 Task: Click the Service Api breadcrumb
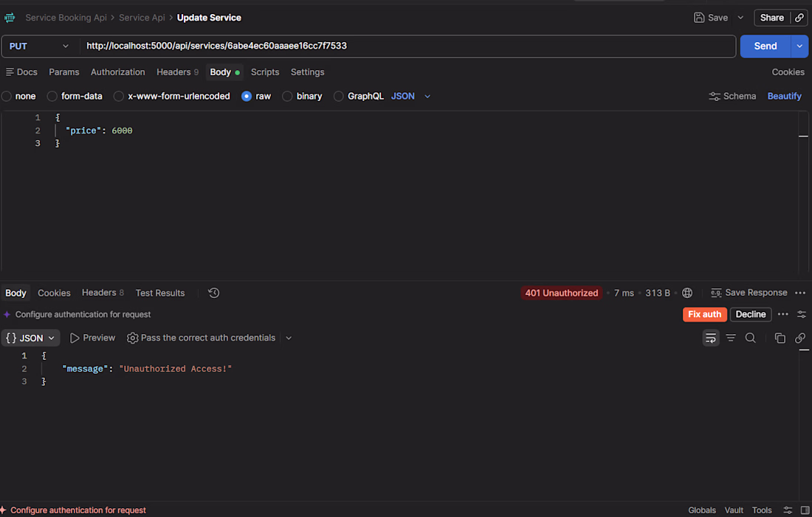pyautogui.click(x=142, y=18)
